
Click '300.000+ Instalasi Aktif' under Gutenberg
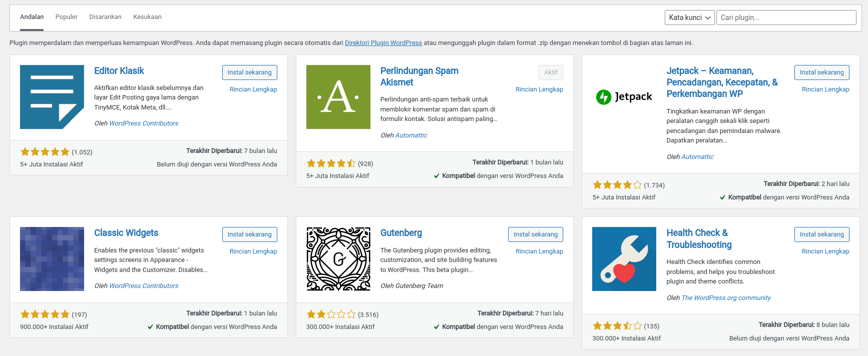tap(340, 327)
